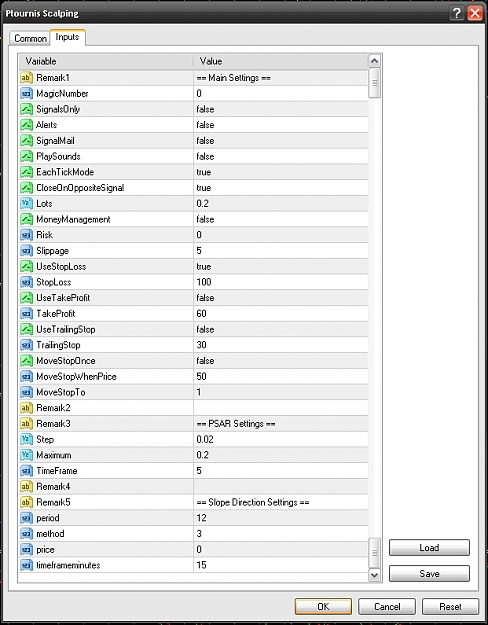The width and height of the screenshot is (488, 625).
Task: Click the scrollbar down arrow
Action: click(374, 575)
